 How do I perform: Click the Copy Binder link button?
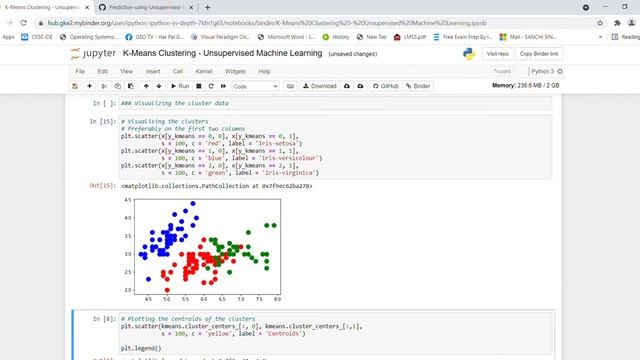[x=539, y=54]
